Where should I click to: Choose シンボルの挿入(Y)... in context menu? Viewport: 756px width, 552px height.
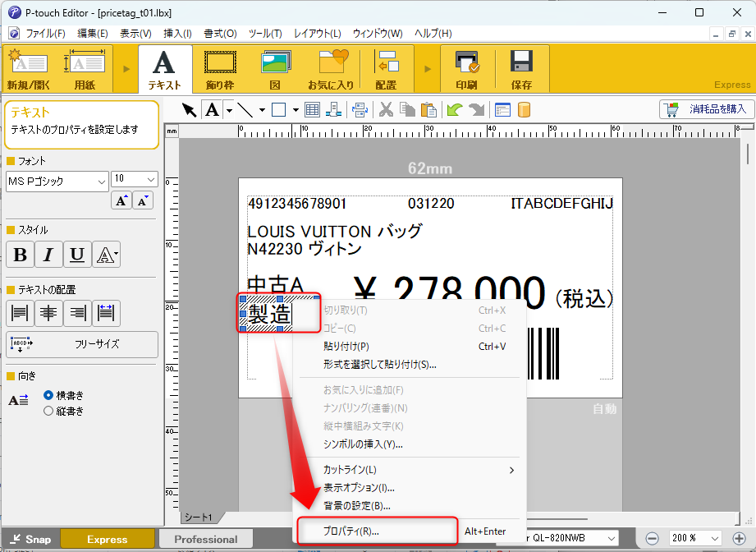(x=409, y=444)
